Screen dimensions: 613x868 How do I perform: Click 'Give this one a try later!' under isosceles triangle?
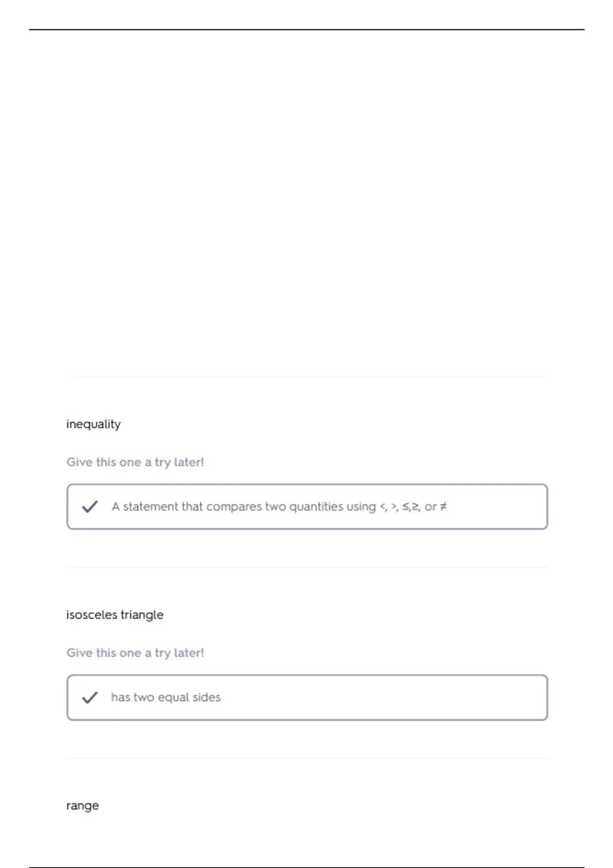[135, 653]
